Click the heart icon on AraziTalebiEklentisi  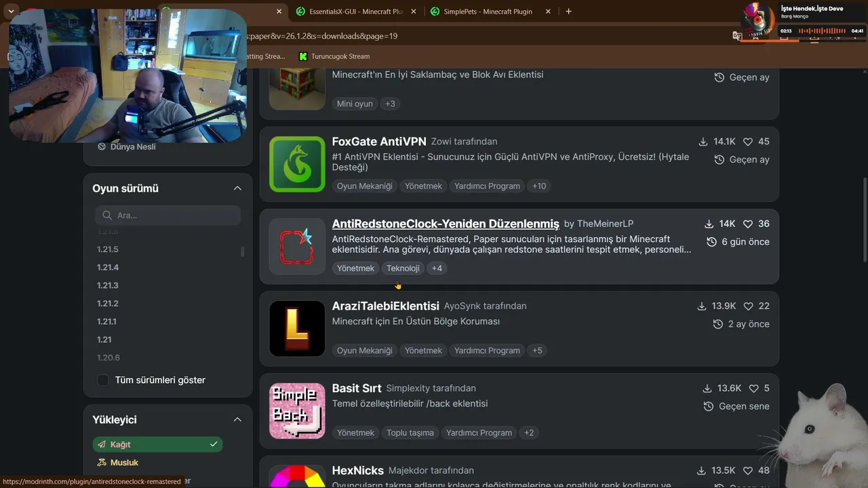coord(748,306)
